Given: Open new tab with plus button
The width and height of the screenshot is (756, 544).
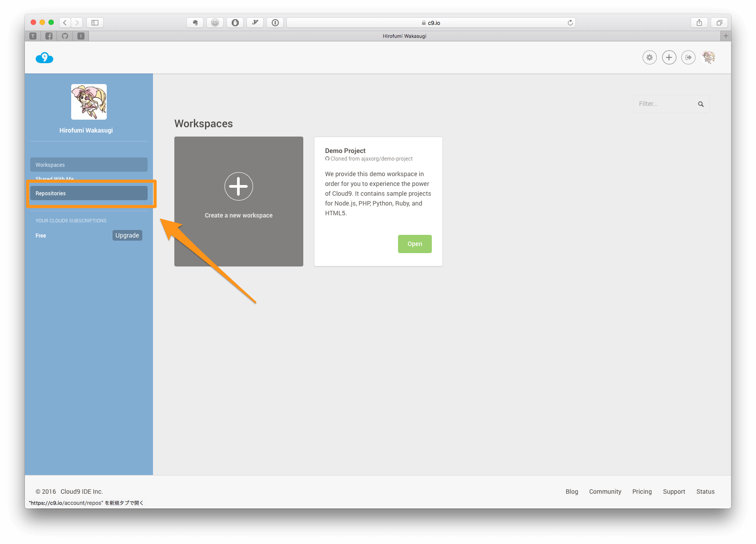Looking at the screenshot, I should pyautogui.click(x=726, y=36).
